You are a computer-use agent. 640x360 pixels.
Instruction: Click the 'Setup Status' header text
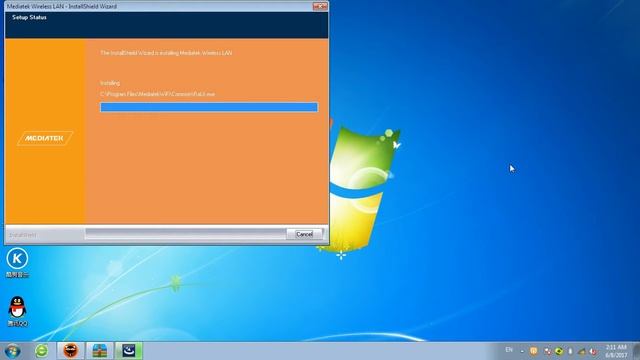(x=29, y=17)
